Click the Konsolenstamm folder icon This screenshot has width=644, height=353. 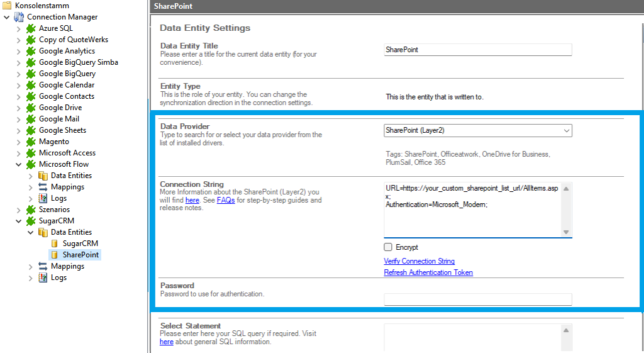click(7, 5)
